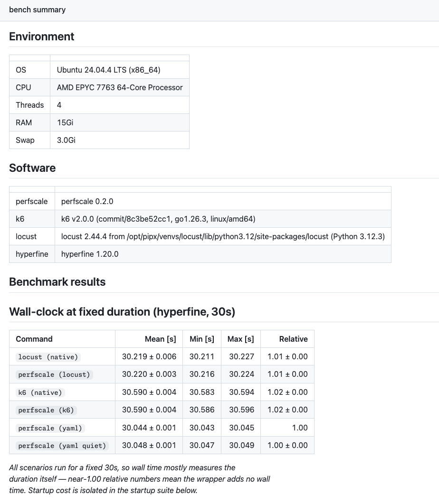Screen dimensions: 439x504
Task: Select the Environment section heading
Action: click(x=41, y=37)
